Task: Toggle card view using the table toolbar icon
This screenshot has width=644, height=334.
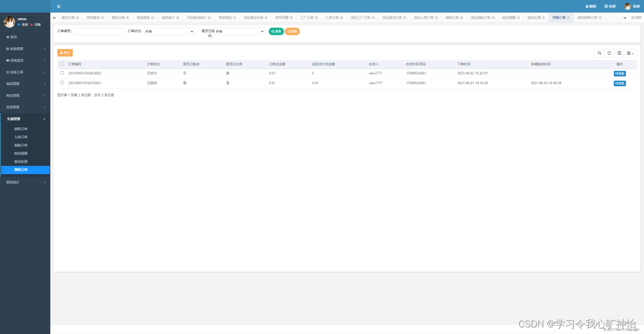Action: click(619, 53)
